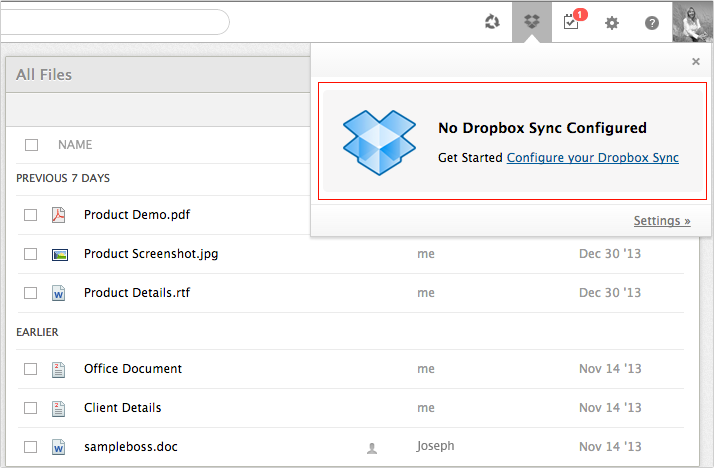
Task: Check the Product Demo.pdf checkbox
Action: click(x=31, y=215)
